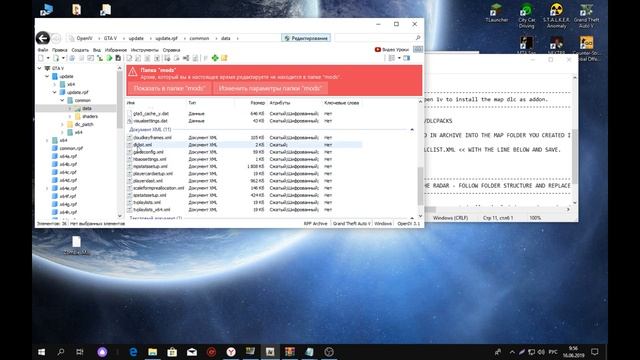This screenshot has height=360, width=640.
Task: Open Yandex Browser from the taskbar
Action: pyautogui.click(x=231, y=352)
